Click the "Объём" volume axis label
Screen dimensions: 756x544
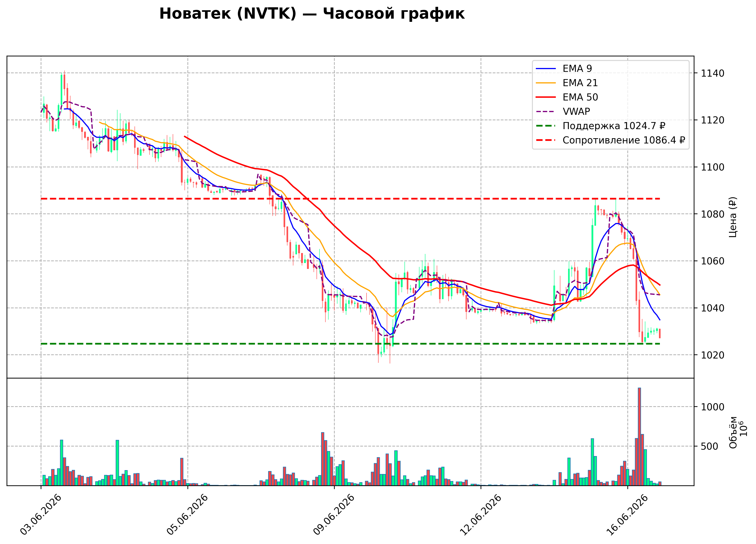pos(733,432)
